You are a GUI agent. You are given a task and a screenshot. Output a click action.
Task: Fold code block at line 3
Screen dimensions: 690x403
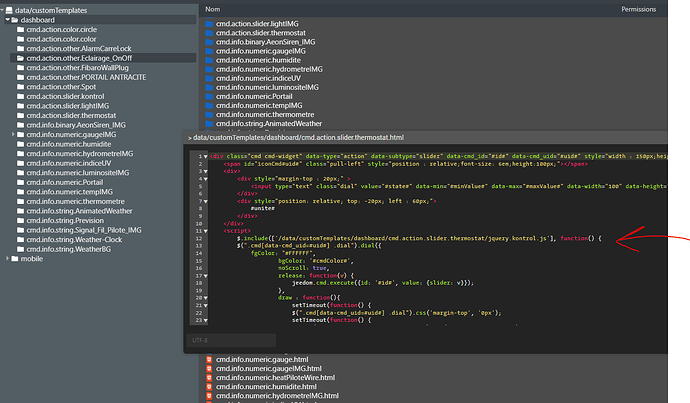(x=206, y=172)
